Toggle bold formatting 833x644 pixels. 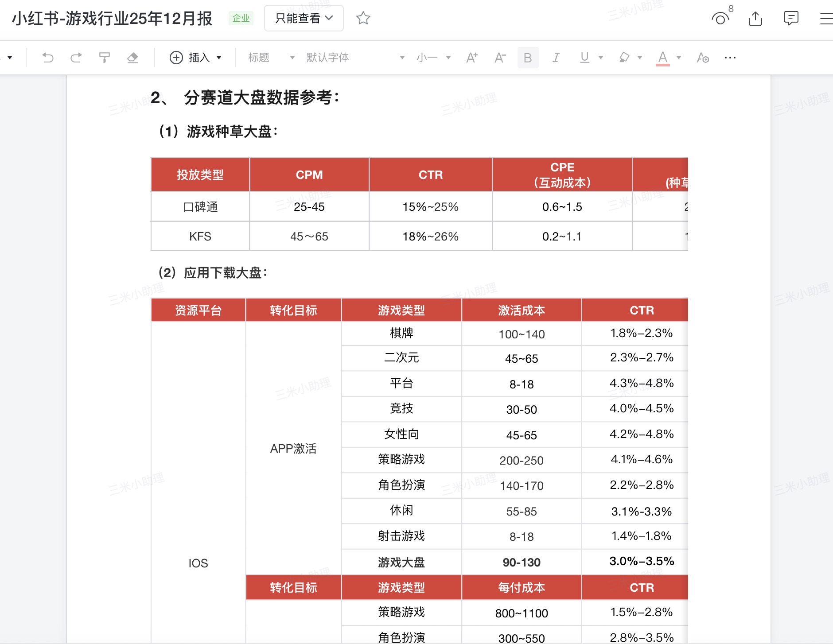(x=528, y=57)
